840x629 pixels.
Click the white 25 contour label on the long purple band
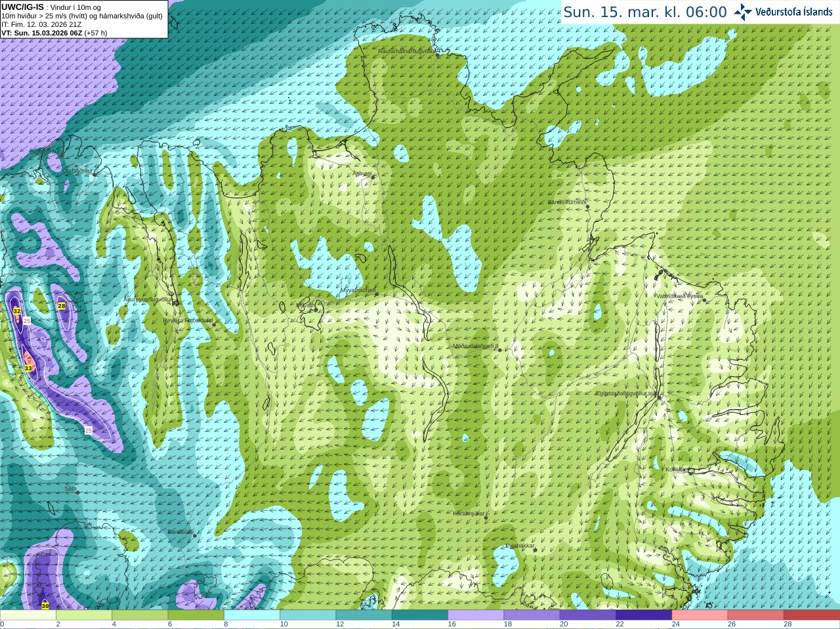[x=89, y=430]
